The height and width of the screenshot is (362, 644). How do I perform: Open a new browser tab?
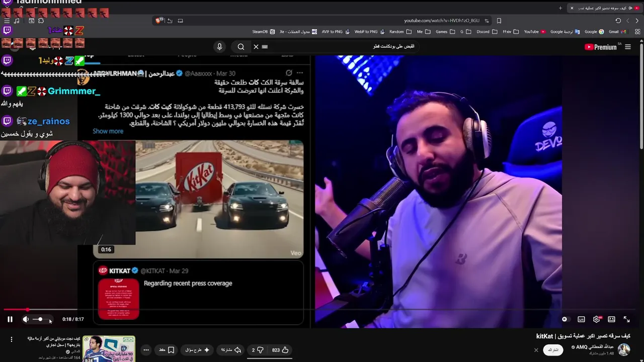click(x=560, y=8)
